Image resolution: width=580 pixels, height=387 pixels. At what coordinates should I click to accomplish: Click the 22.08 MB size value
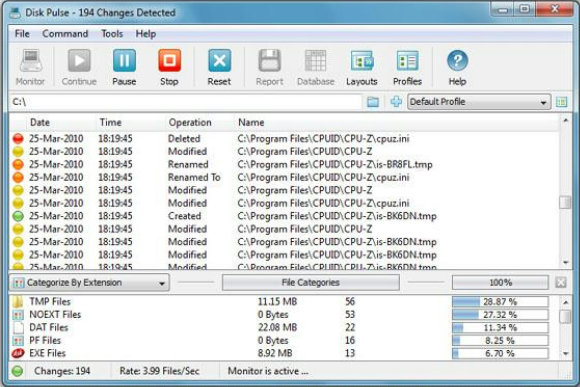point(277,328)
